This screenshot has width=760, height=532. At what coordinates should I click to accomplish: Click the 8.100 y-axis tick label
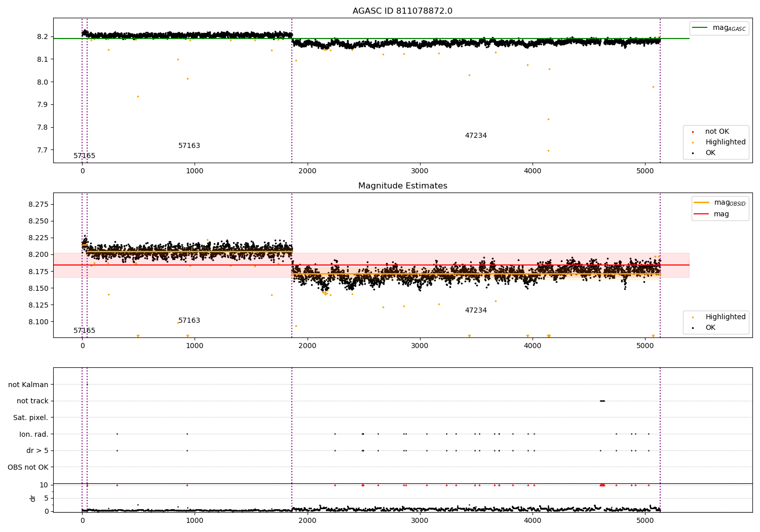[x=39, y=322]
